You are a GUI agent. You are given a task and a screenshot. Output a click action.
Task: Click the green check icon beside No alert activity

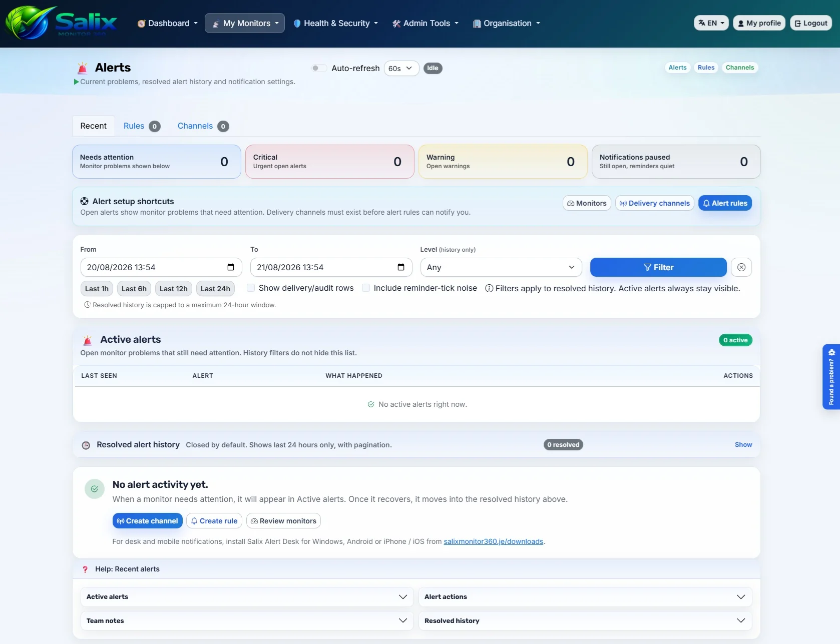click(x=95, y=489)
